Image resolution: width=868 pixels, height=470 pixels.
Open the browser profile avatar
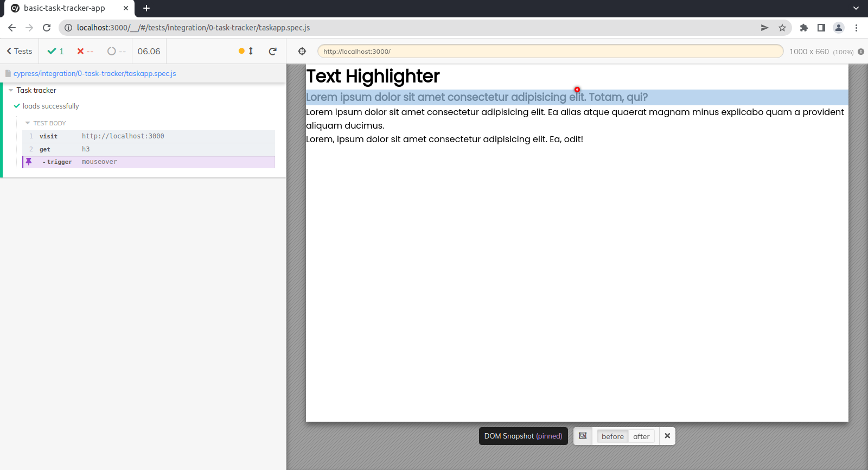(x=839, y=28)
